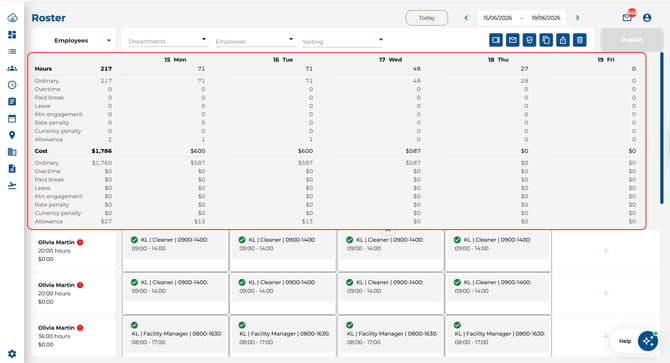Viewport: 670px width, 363px height.
Task: Open the dashboard grid icon in sidebar
Action: (x=12, y=35)
